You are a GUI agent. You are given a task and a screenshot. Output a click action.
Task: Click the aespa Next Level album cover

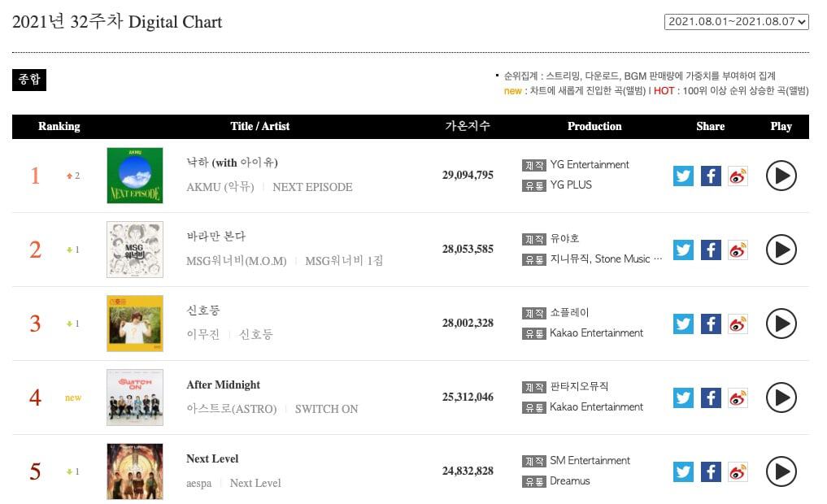(x=135, y=471)
